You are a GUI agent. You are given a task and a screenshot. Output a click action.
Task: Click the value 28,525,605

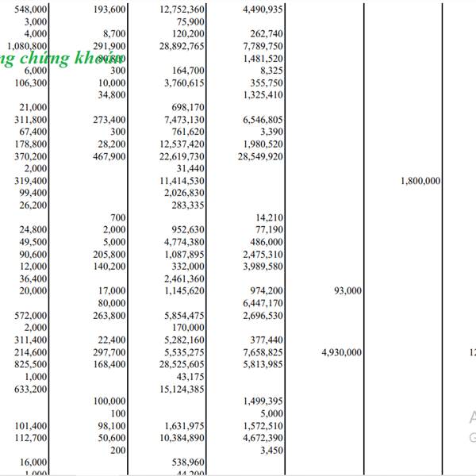tap(182, 364)
